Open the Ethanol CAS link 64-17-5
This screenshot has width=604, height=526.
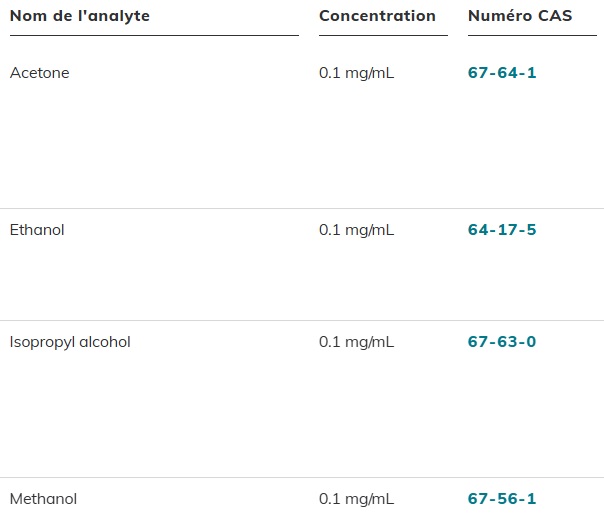[502, 230]
